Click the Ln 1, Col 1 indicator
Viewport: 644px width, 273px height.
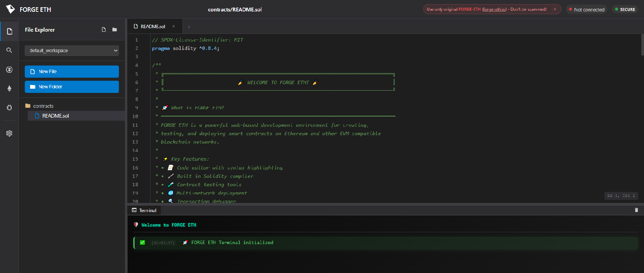coord(621,196)
